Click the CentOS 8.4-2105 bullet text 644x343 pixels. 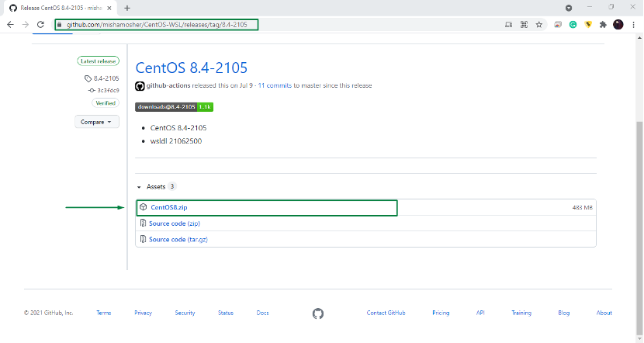178,128
